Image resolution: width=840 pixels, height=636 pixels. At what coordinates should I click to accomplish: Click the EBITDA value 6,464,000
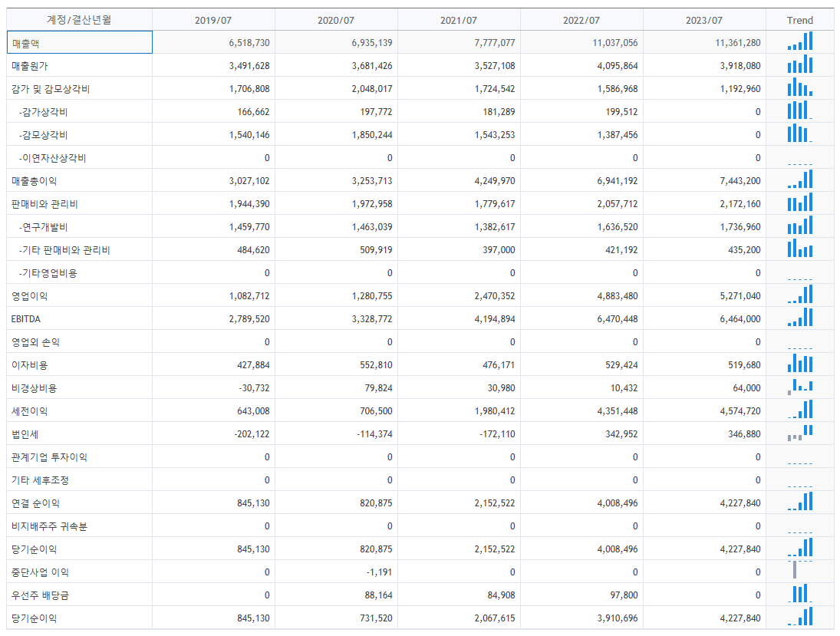[740, 319]
